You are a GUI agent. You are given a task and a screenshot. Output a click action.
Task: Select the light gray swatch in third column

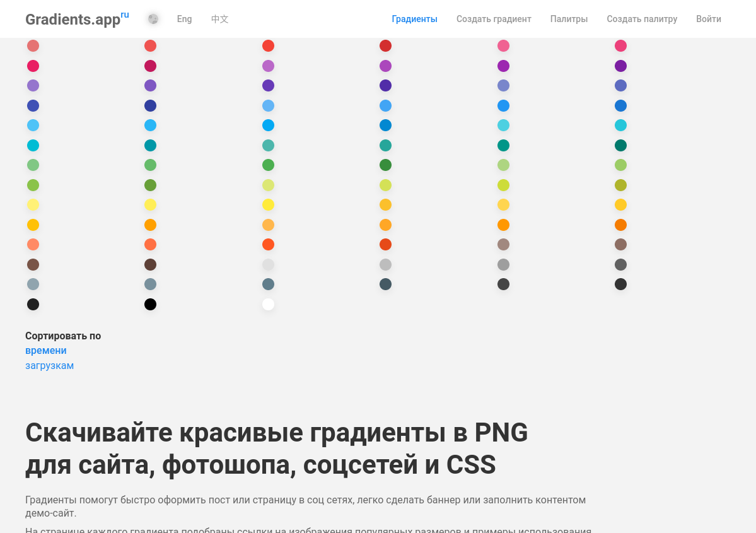[268, 264]
